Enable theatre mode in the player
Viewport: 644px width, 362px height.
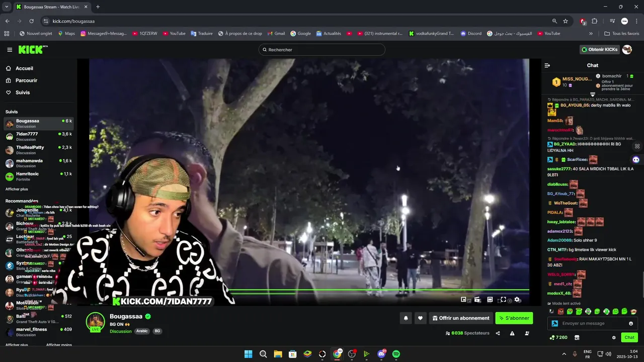click(x=490, y=300)
